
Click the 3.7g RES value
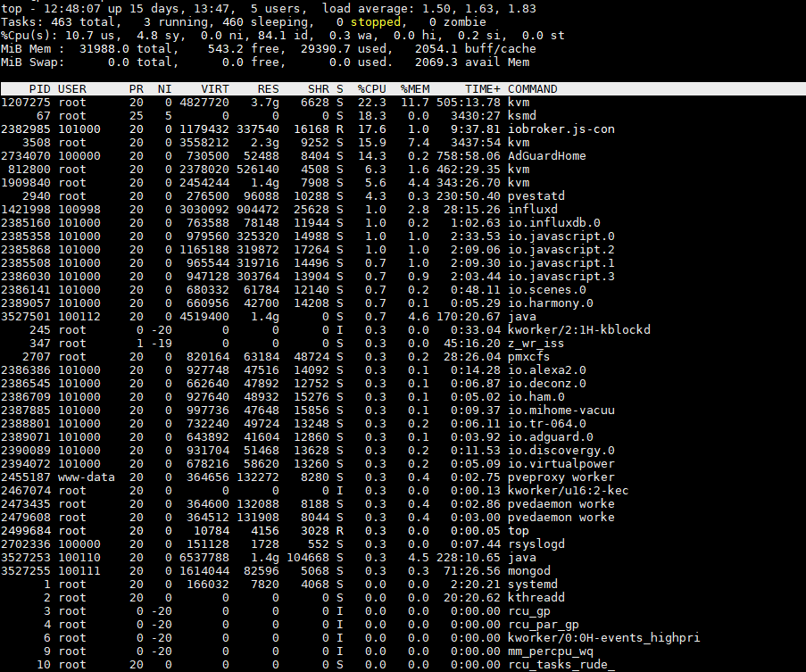pyautogui.click(x=265, y=103)
